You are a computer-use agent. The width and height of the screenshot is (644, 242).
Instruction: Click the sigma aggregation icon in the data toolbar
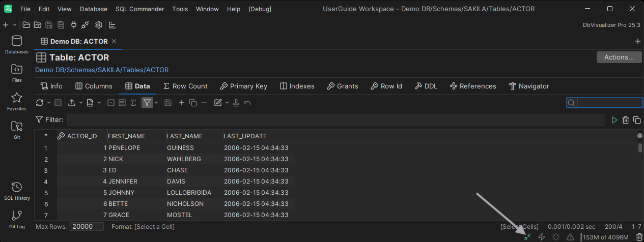[x=133, y=103]
